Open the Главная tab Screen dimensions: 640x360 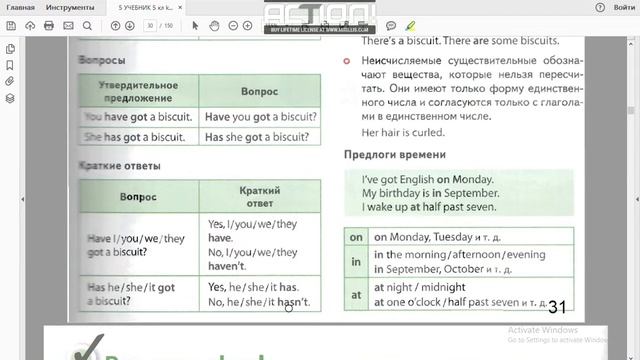(x=20, y=7)
